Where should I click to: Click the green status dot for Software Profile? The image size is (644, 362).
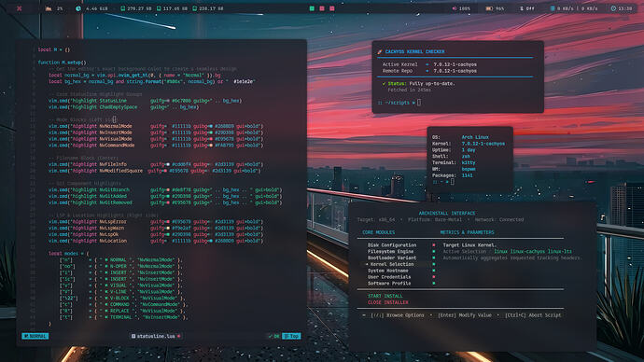tap(433, 284)
